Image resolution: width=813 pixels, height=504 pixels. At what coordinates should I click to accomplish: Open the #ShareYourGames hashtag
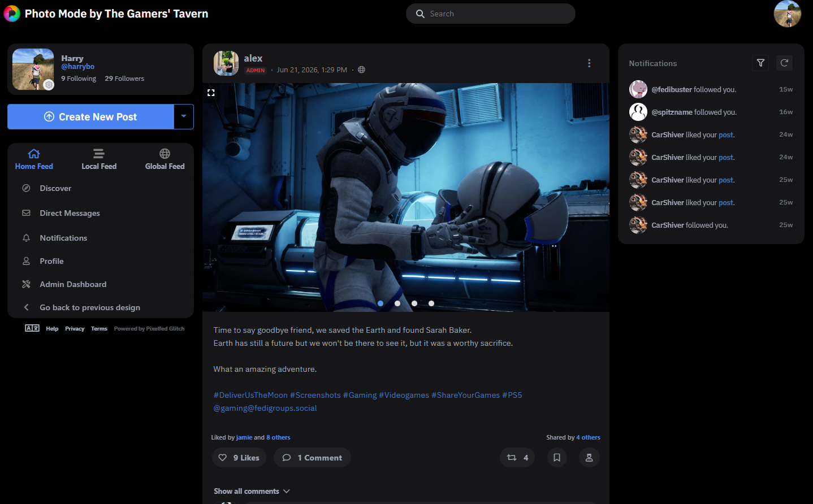(466, 395)
